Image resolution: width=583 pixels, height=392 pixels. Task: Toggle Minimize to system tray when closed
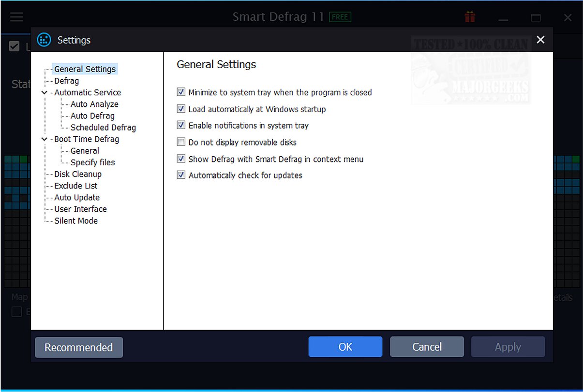coord(181,92)
